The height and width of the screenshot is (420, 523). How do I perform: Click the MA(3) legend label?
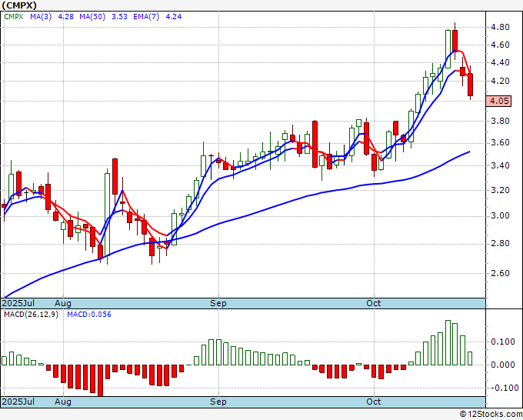click(41, 17)
